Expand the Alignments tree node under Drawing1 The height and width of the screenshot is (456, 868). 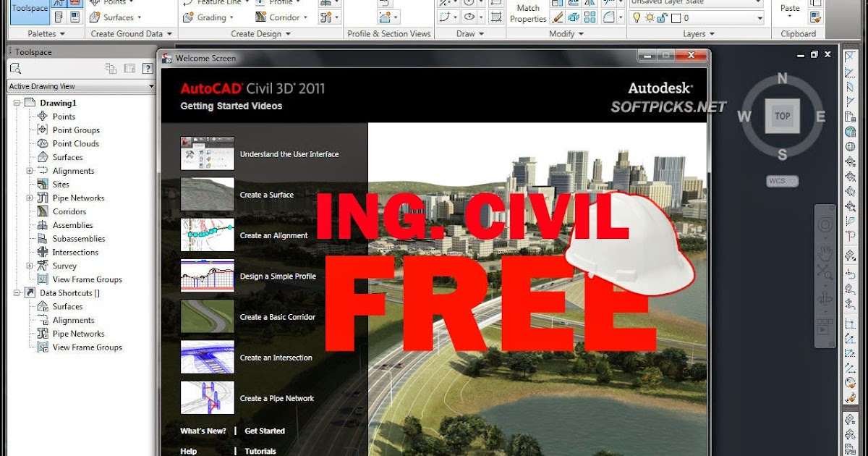click(x=30, y=171)
